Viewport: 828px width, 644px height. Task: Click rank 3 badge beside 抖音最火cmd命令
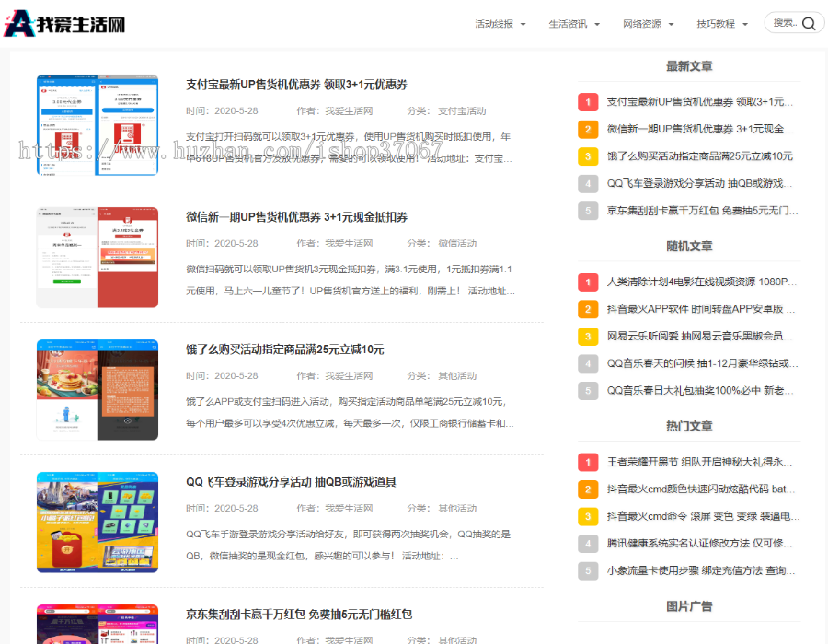coord(588,516)
